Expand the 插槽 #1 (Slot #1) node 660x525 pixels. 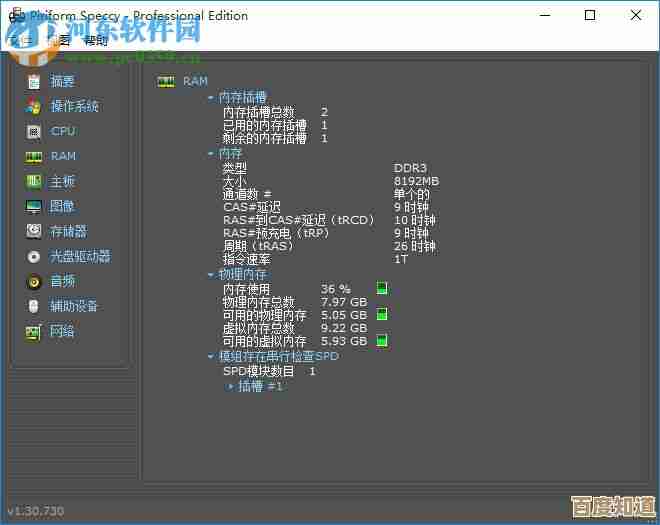(x=230, y=386)
